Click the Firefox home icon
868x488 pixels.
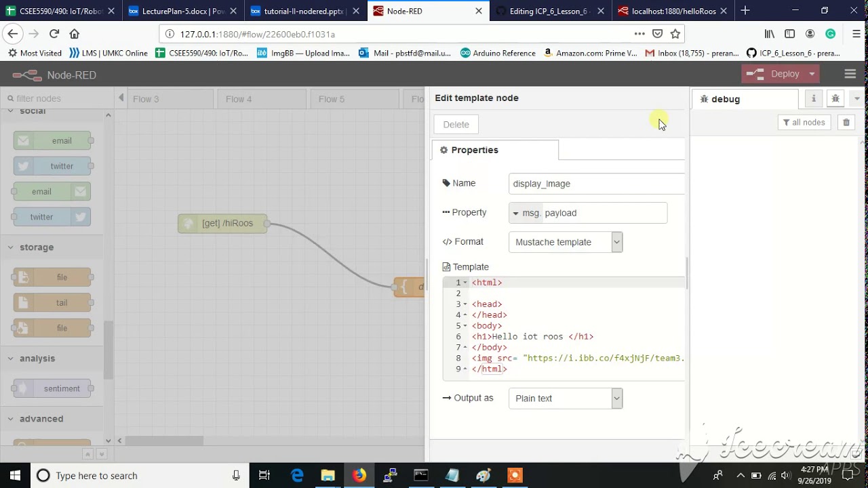(x=75, y=34)
